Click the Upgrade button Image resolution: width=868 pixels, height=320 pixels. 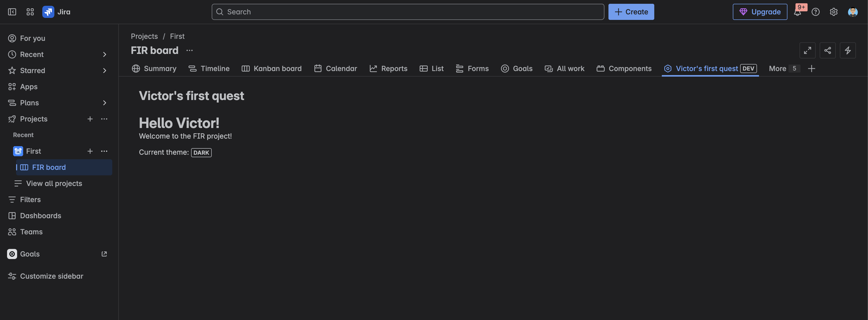coord(760,12)
